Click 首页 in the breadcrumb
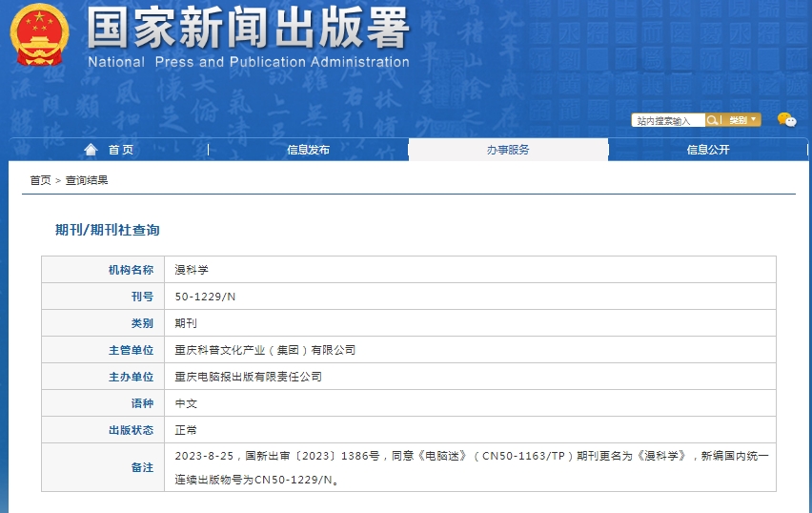Viewport: 812px width, 513px height. [x=40, y=180]
